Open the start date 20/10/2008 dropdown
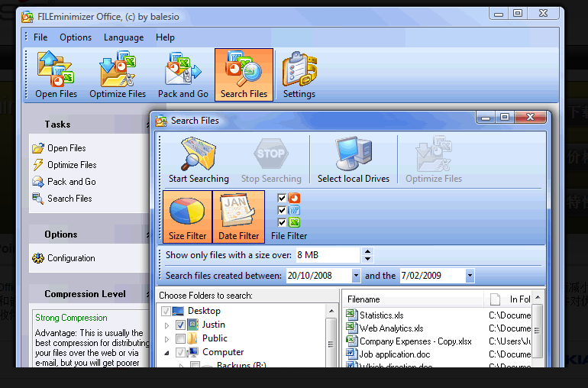 356,276
